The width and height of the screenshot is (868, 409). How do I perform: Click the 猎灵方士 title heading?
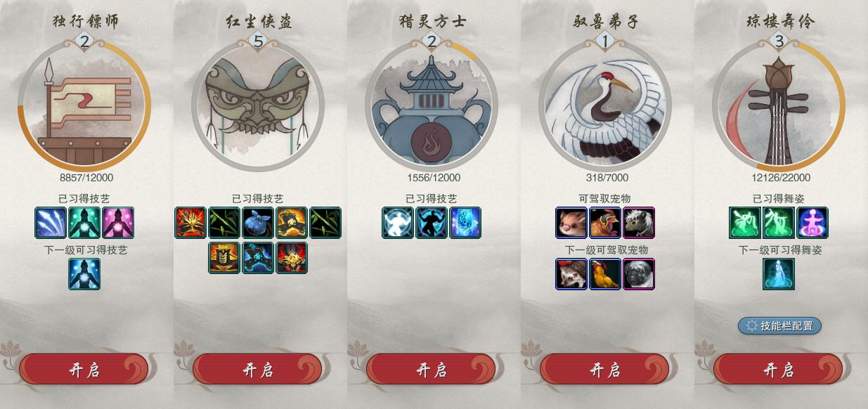(432, 21)
